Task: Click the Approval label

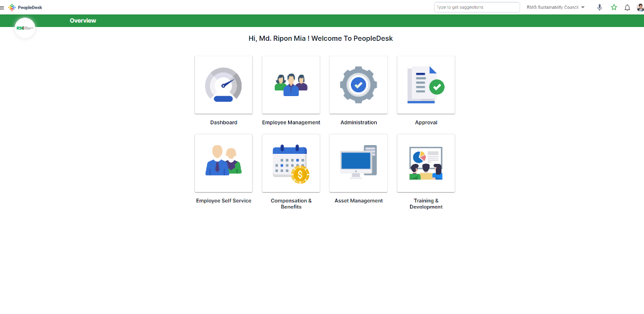Action: (x=426, y=122)
